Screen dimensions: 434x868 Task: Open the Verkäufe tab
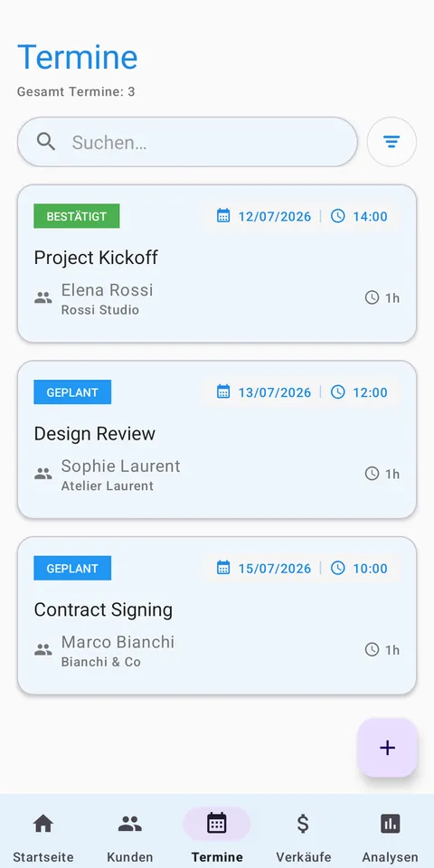click(304, 835)
